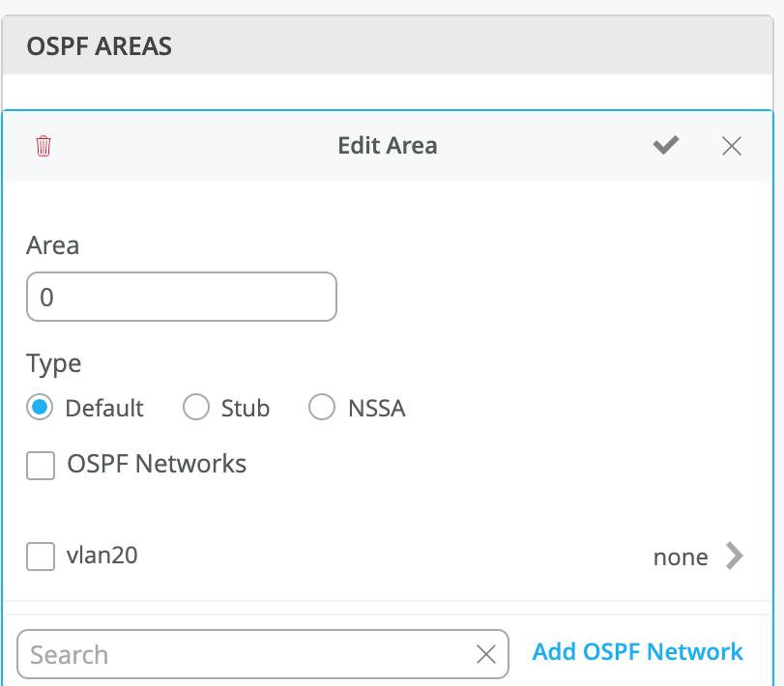Click the OSPF AREAS section header
This screenshot has height=686, width=784.
point(100,46)
